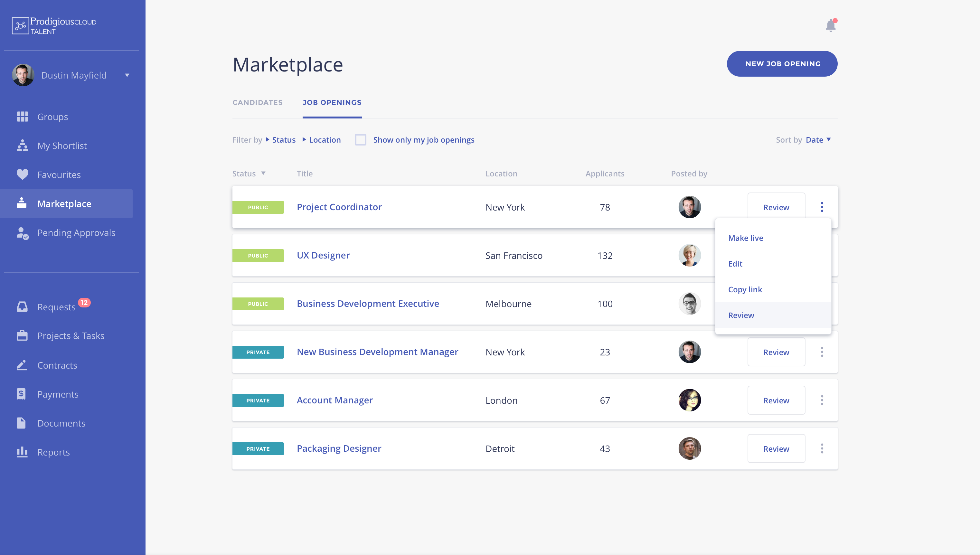Enable Show only my job openings checkbox

point(360,140)
